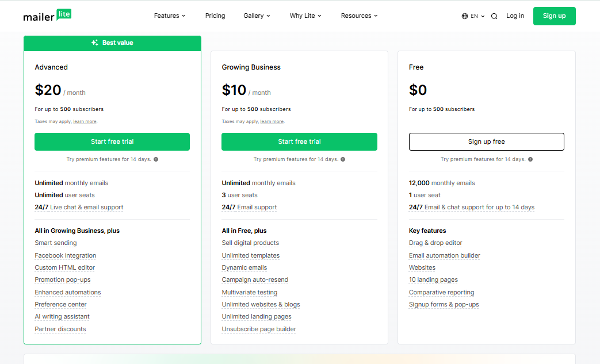
Task: Click the Drag & drop editor feature
Action: tap(435, 243)
